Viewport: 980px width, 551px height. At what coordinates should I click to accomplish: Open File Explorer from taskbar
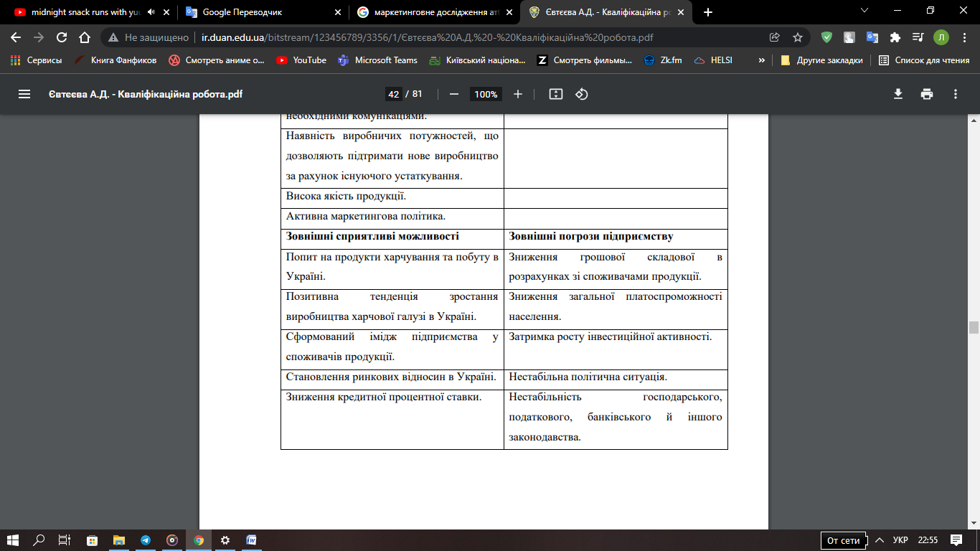click(x=118, y=540)
